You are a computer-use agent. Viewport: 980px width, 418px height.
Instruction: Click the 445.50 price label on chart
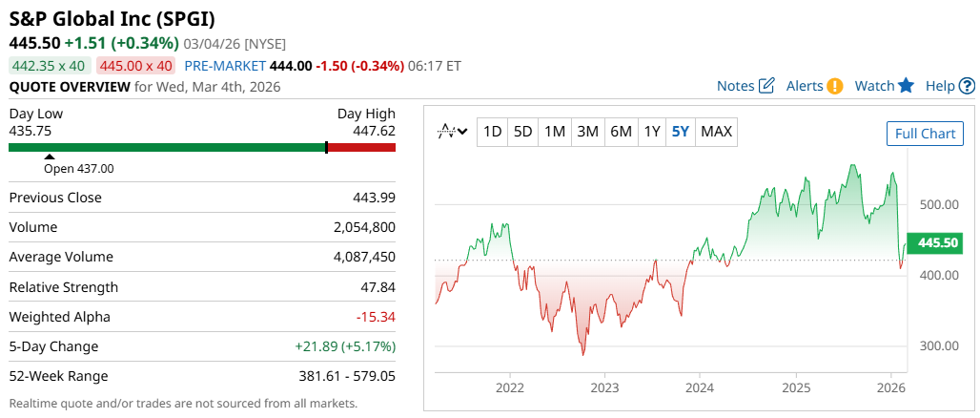click(x=936, y=244)
